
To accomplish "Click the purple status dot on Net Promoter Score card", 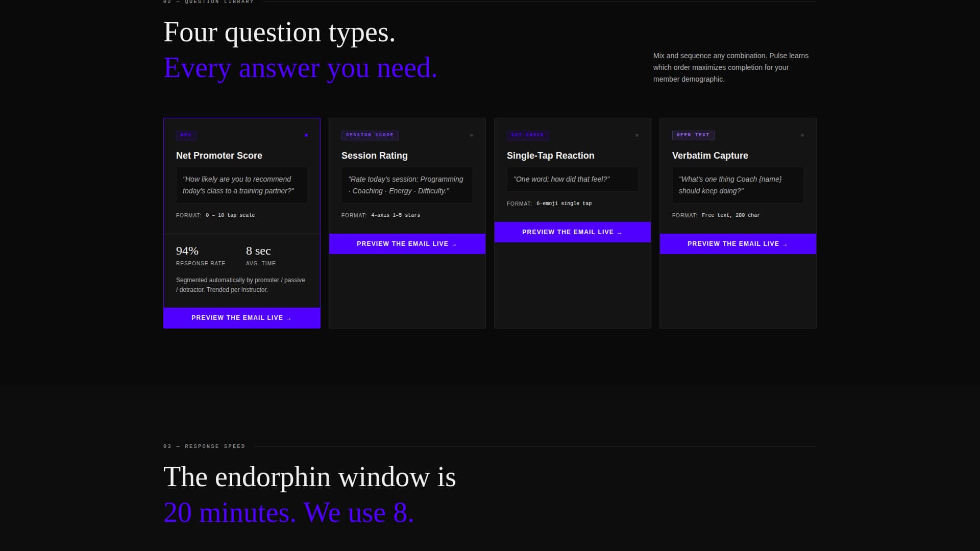I will (306, 135).
